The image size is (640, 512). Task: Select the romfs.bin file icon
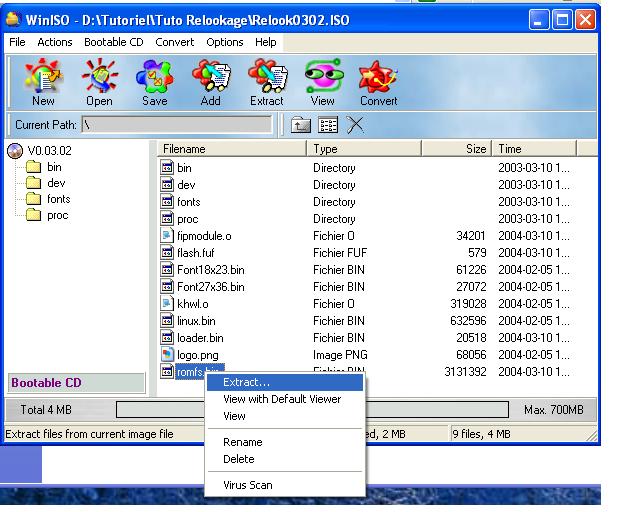[x=167, y=372]
